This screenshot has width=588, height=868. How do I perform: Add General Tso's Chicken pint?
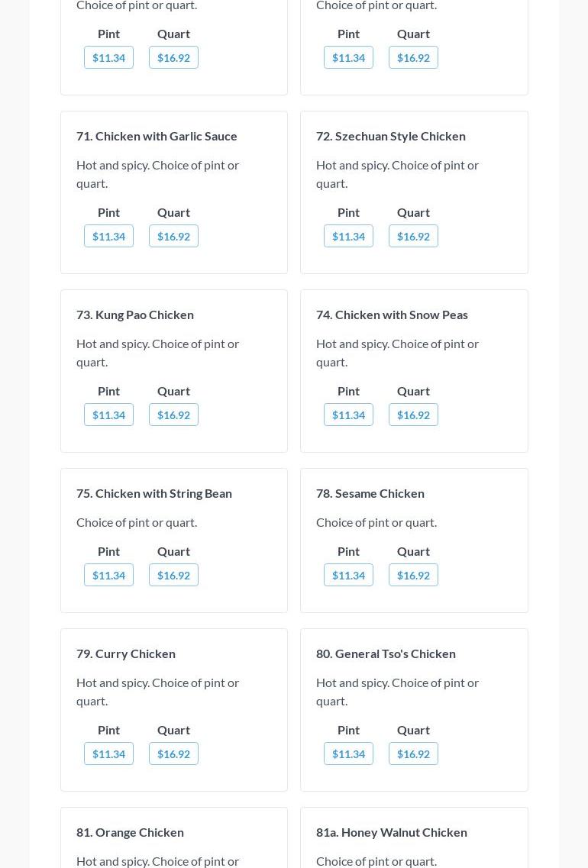tap(348, 753)
